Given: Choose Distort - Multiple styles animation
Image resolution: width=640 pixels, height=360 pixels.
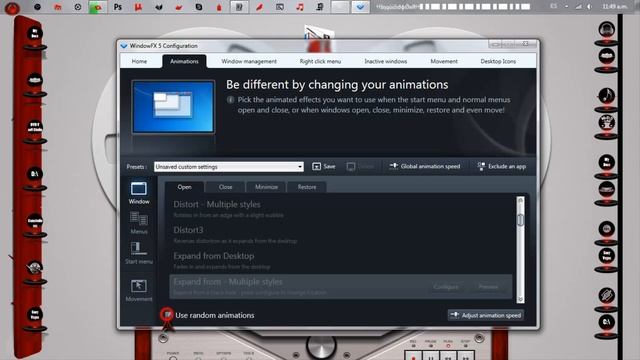Looking at the screenshot, I should tap(340, 209).
